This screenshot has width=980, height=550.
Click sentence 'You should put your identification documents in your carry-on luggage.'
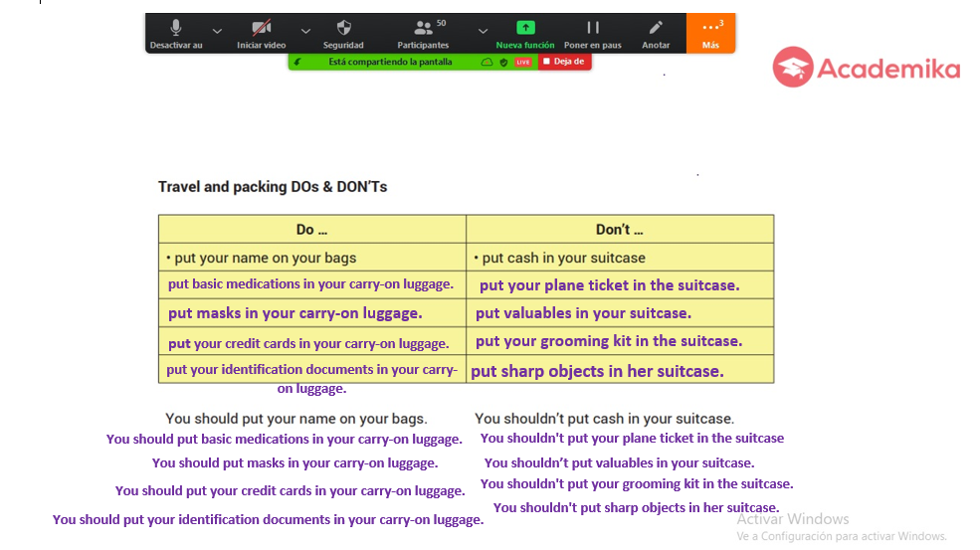point(268,520)
